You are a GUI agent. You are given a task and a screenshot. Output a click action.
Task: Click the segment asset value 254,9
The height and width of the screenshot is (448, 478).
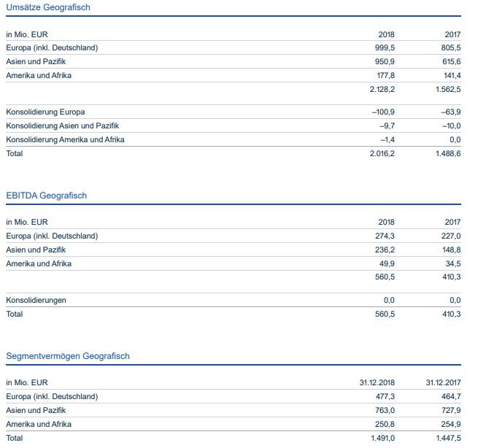[450, 424]
